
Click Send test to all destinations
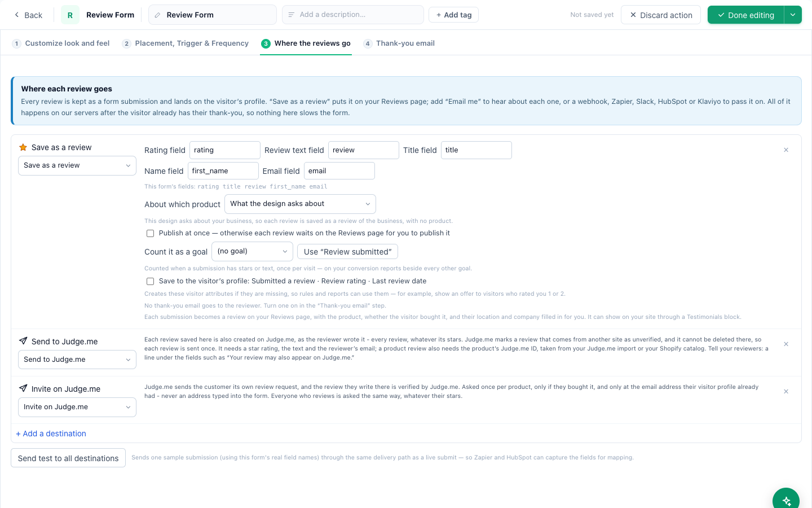coord(68,458)
